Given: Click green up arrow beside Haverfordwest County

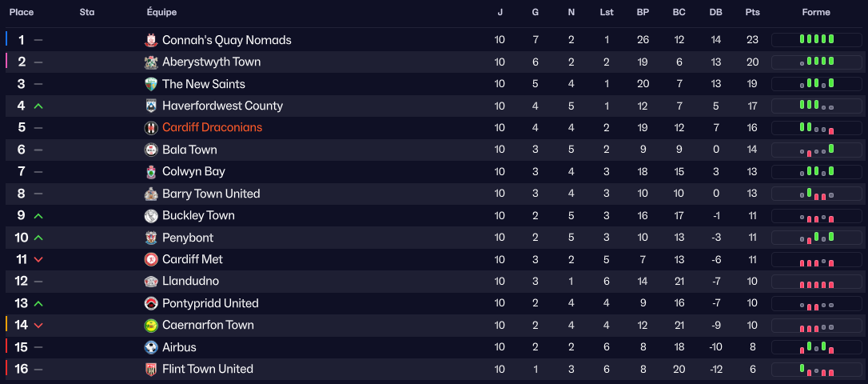Looking at the screenshot, I should pos(38,106).
